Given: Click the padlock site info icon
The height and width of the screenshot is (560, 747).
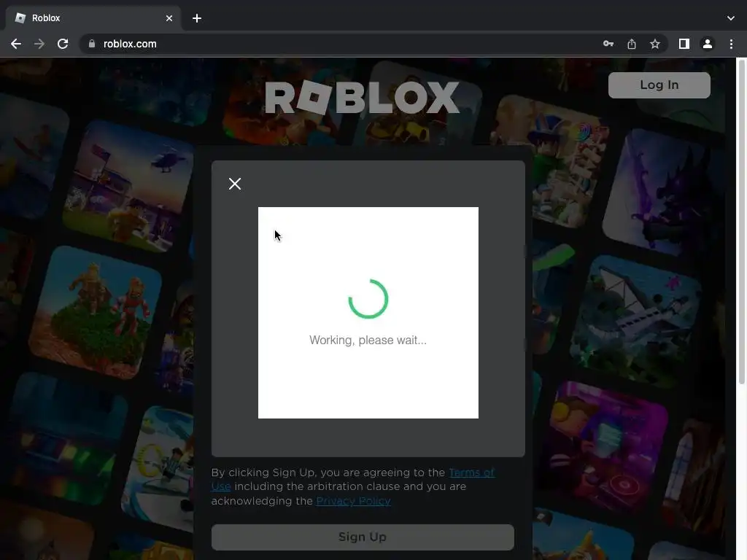Looking at the screenshot, I should (x=92, y=44).
